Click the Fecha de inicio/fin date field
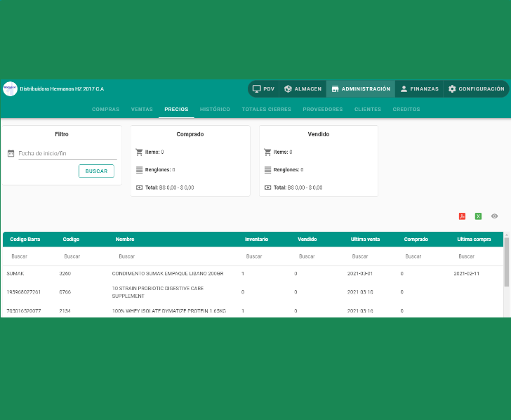511x420 pixels. click(67, 153)
